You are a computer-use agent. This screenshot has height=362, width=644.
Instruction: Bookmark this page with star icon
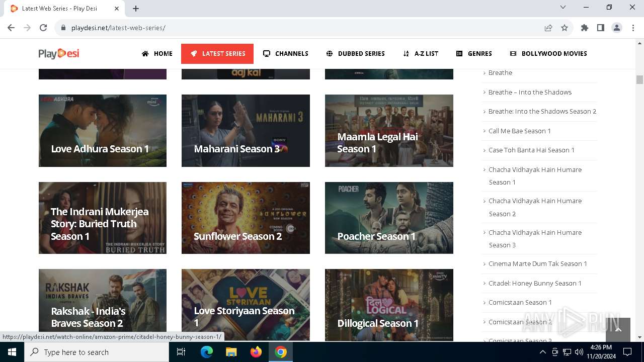pos(565,28)
